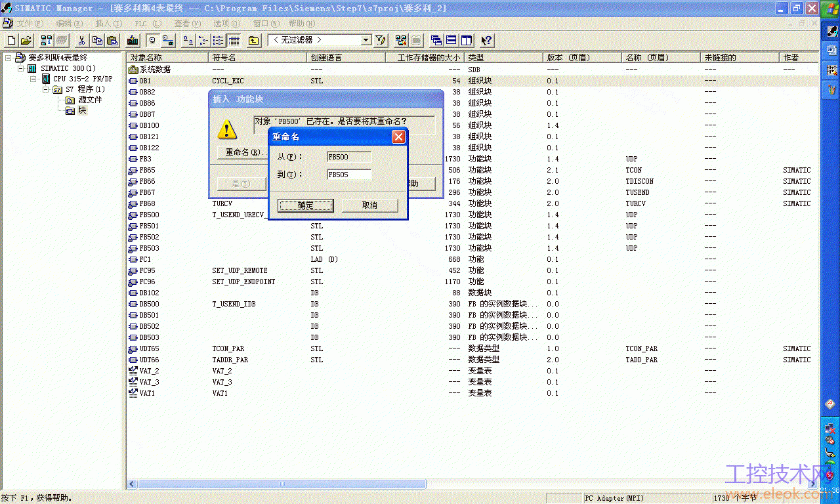Collapse the 赛多利斯4表最终 project node
Screen dimensions: 840x504
(x=8, y=58)
